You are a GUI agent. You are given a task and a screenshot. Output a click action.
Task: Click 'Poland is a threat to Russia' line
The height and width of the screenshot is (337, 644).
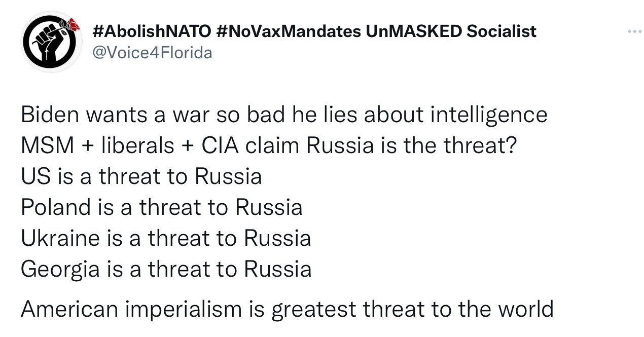(x=161, y=207)
